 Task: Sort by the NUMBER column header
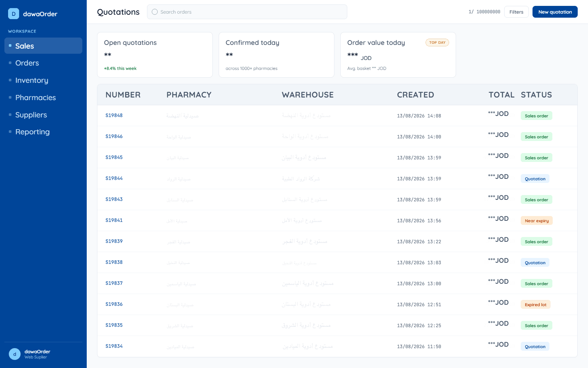click(x=123, y=95)
